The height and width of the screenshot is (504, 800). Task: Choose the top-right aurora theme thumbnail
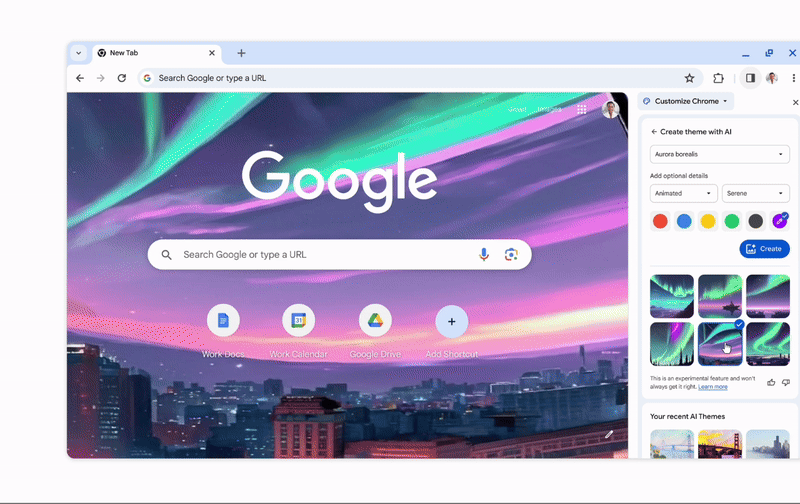click(x=768, y=296)
